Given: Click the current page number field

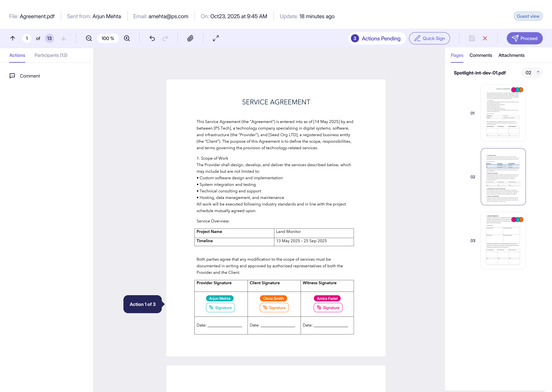Looking at the screenshot, I should click(27, 38).
